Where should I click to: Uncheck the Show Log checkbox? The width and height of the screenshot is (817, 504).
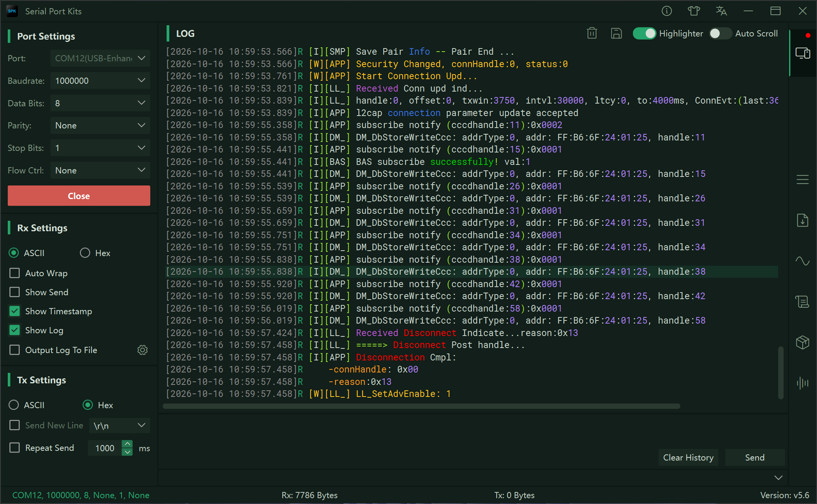14,330
